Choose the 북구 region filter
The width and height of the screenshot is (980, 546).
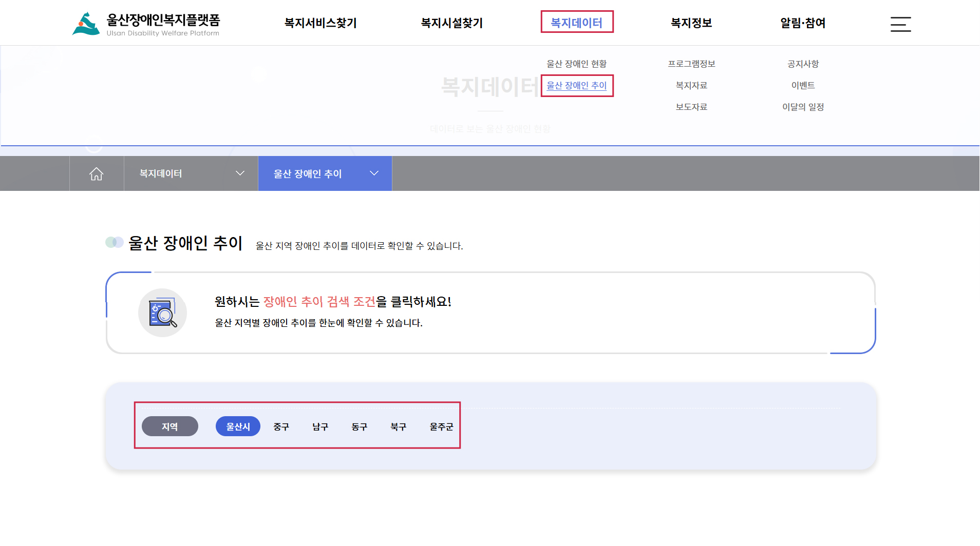coord(398,426)
